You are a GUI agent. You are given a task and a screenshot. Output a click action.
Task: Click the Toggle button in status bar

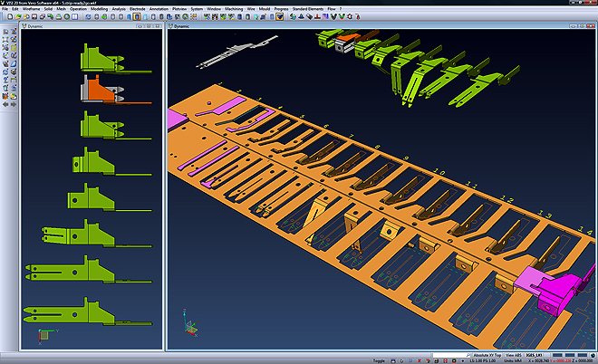[x=379, y=361]
